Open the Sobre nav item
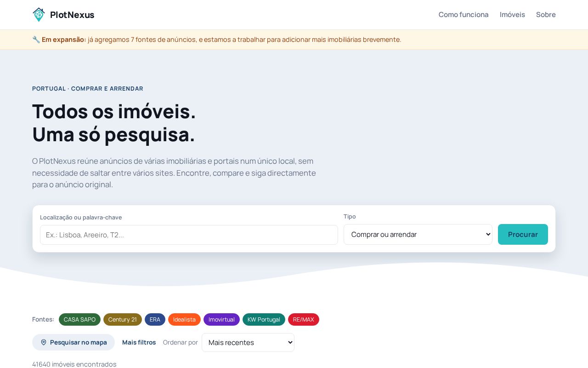 point(546,15)
